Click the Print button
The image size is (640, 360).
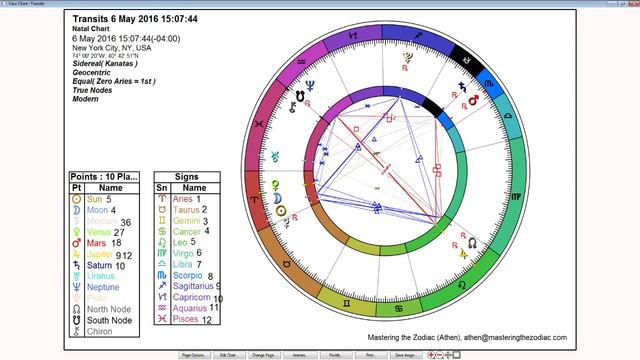(371, 356)
